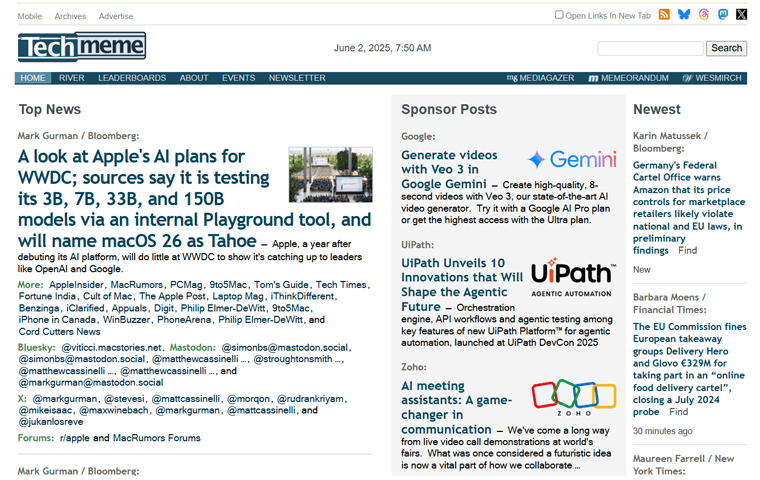Click the Gemini logo in Sponsor Posts

pos(572,159)
